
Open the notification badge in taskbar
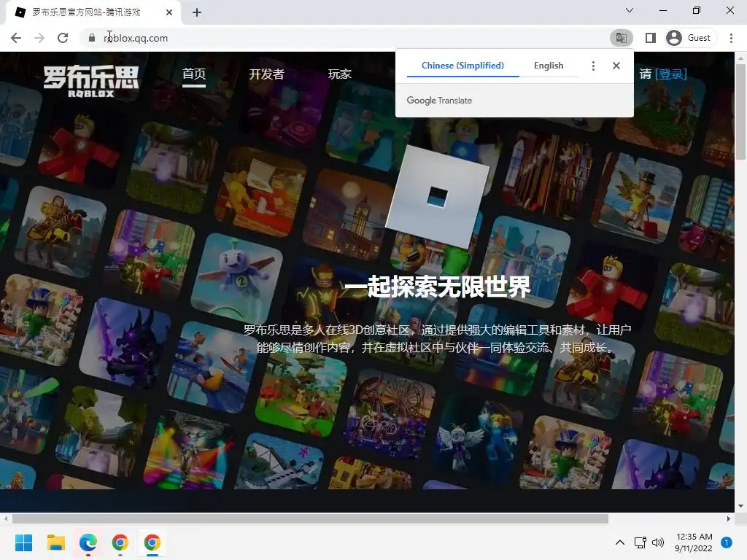(727, 542)
